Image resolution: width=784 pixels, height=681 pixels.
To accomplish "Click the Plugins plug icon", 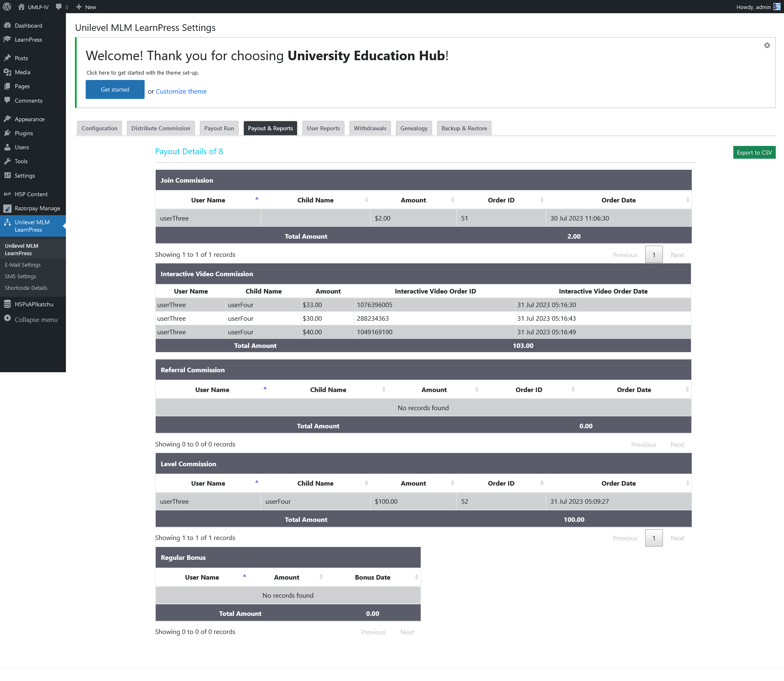I will [x=8, y=133].
